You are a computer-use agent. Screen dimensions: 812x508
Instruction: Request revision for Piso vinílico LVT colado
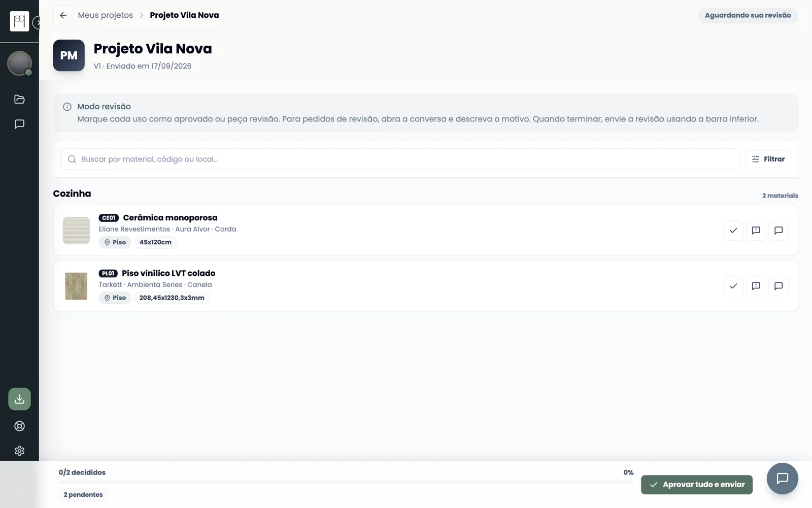coord(756,286)
